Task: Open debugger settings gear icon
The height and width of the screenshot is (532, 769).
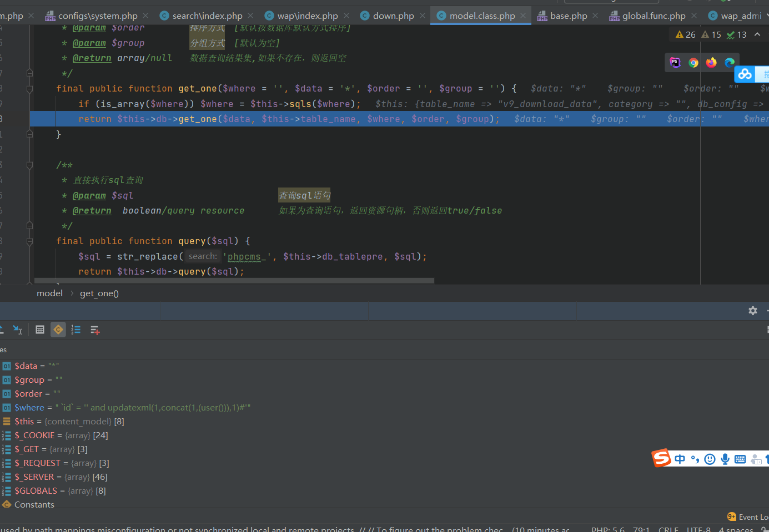Action: click(x=753, y=311)
